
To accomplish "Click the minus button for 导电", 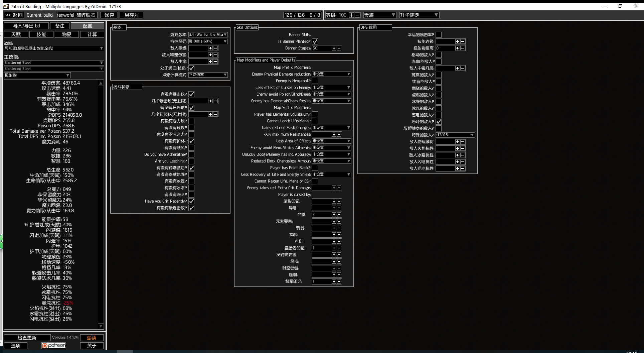I will point(339,208).
